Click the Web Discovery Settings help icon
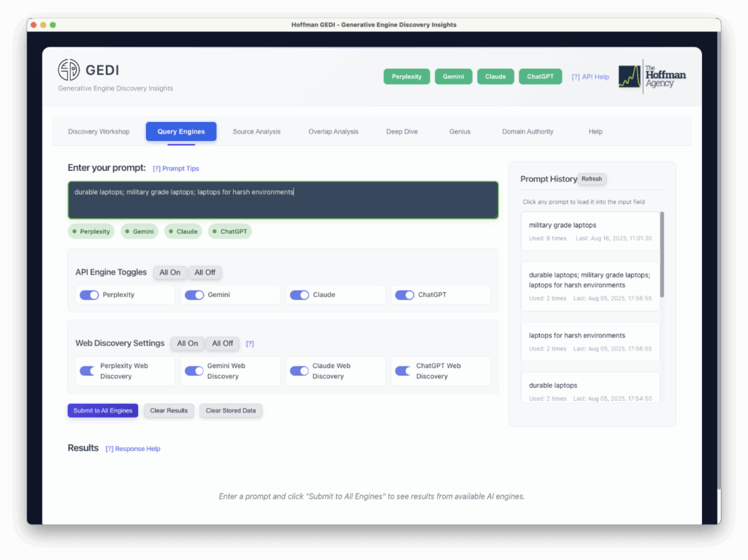Image resolution: width=748 pixels, height=560 pixels. point(250,343)
